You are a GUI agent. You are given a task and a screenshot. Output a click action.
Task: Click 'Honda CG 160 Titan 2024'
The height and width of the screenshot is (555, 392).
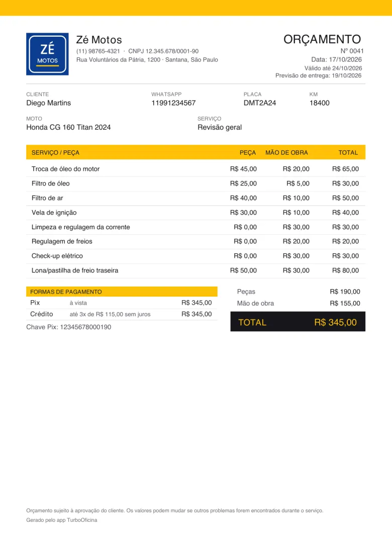(68, 127)
